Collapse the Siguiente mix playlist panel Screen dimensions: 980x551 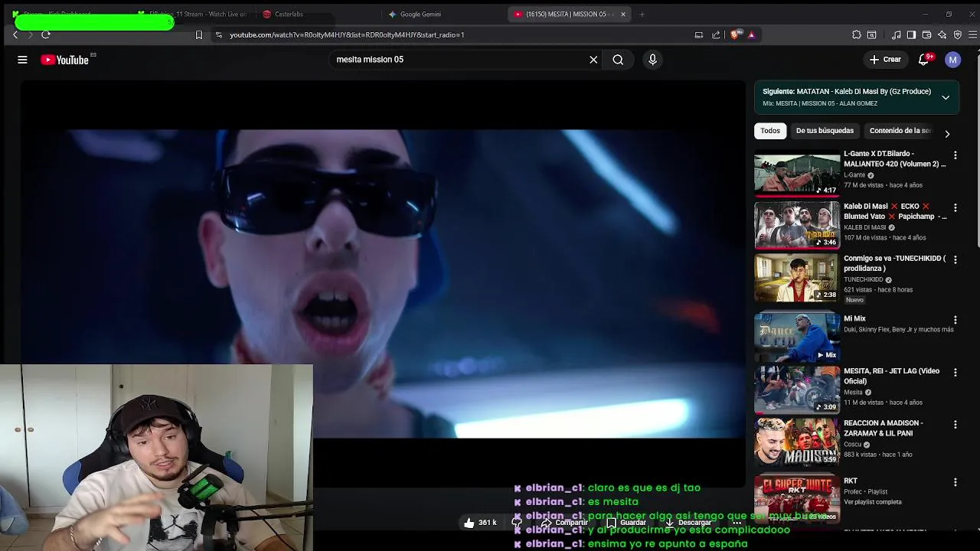click(946, 97)
